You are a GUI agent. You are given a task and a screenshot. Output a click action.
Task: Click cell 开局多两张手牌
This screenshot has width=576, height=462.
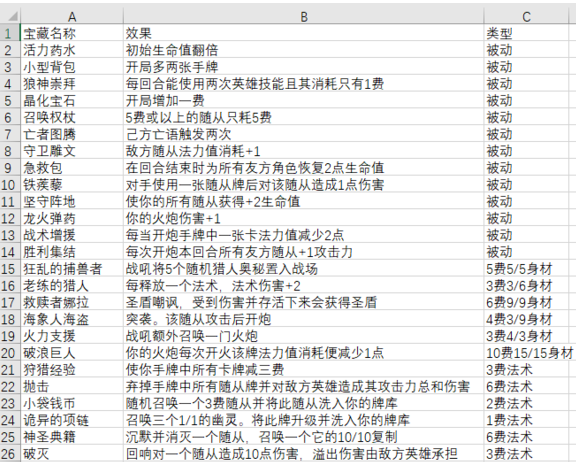coord(304,67)
